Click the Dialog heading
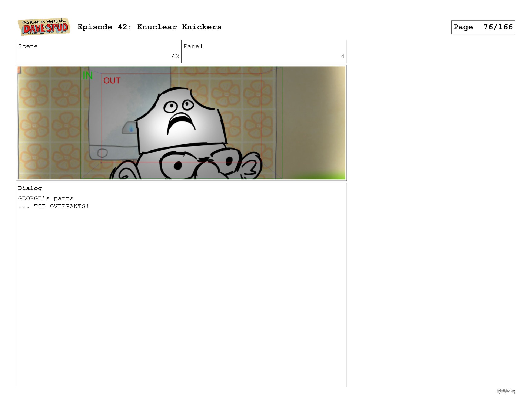This screenshot has width=532, height=411. tap(30, 188)
